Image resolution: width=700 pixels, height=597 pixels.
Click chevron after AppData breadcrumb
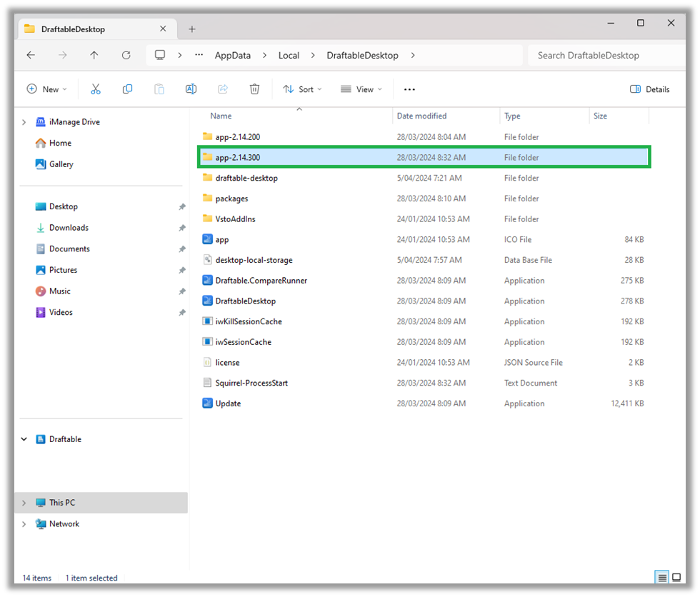click(x=265, y=55)
